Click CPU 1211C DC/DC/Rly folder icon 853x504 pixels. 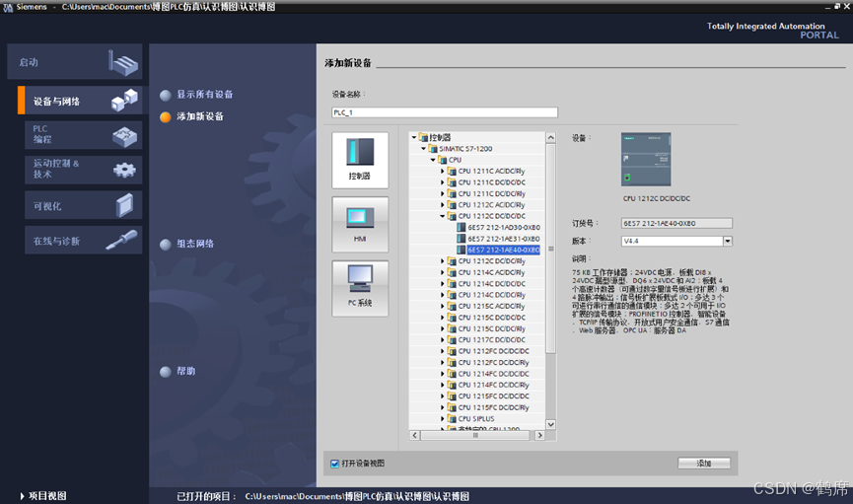452,193
